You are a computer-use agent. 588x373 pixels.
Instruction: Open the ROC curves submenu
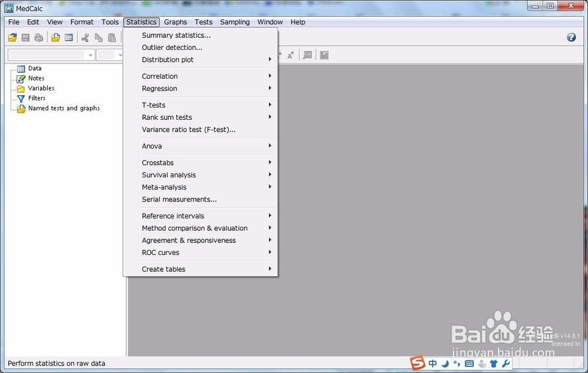[x=206, y=253]
